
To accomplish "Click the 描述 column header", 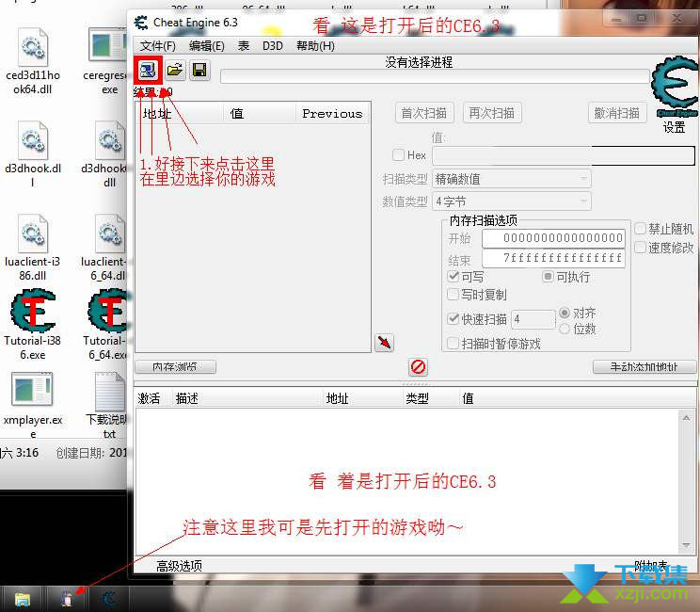I will (247, 398).
